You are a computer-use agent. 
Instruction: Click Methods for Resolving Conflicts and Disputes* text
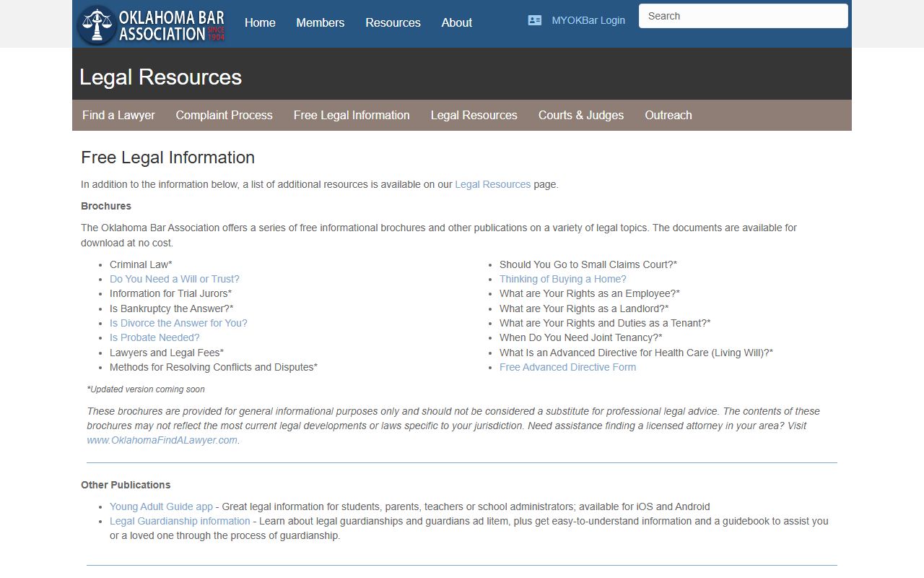click(x=214, y=367)
